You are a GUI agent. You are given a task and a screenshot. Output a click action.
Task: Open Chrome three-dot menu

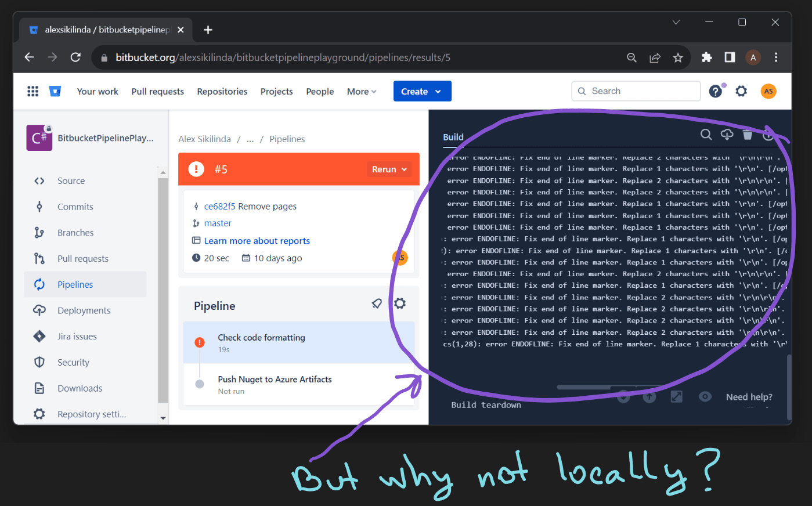pos(776,57)
